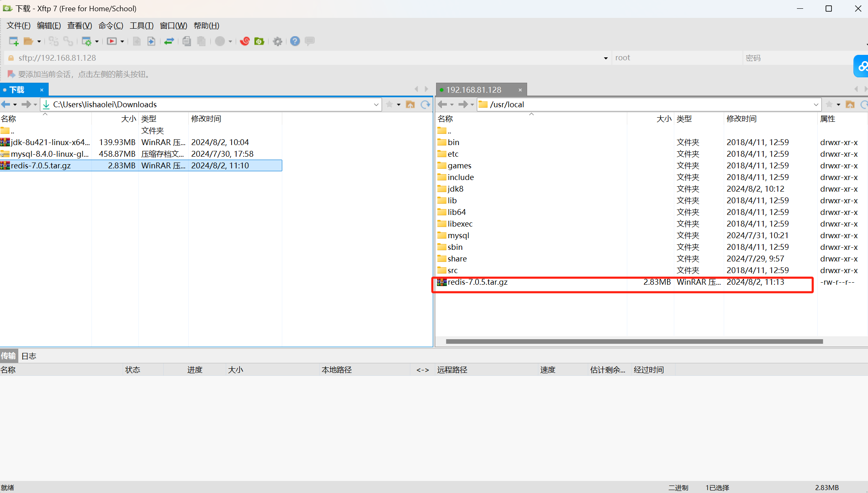Open the 工具(T) menu
The width and height of the screenshot is (868, 493).
point(141,26)
